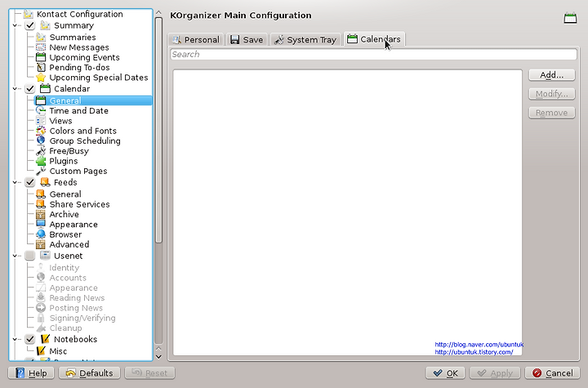The height and width of the screenshot is (388, 588).
Task: Collapse the Summary tree branch
Action: click(x=15, y=25)
